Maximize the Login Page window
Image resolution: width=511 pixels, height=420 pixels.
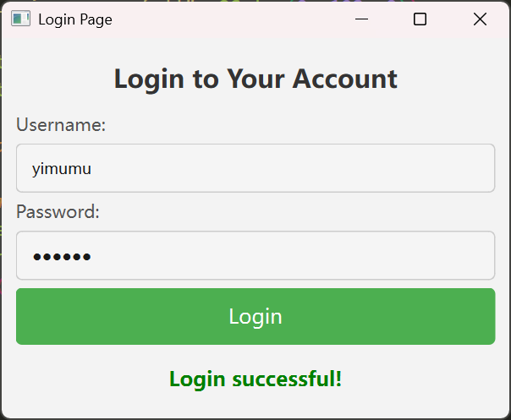(x=420, y=19)
